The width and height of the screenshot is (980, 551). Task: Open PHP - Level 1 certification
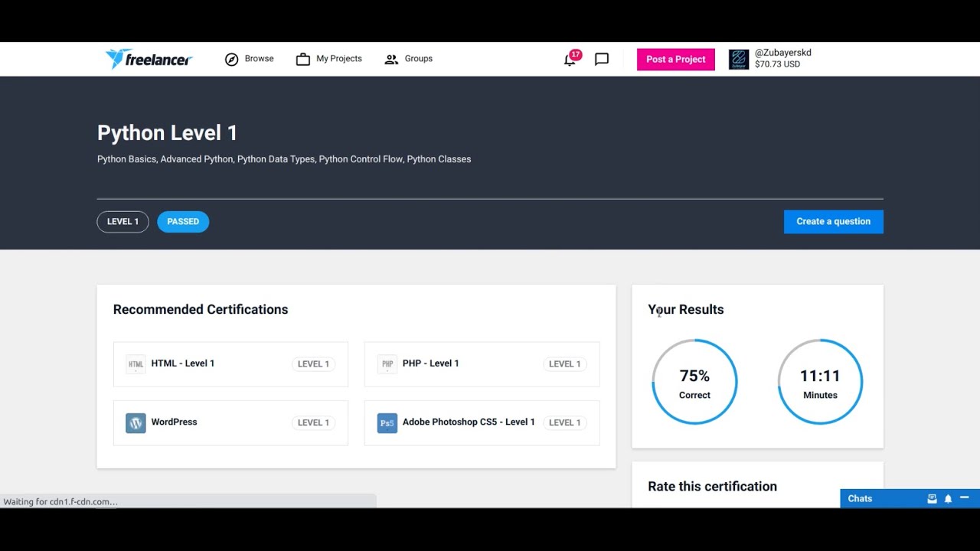(482, 364)
